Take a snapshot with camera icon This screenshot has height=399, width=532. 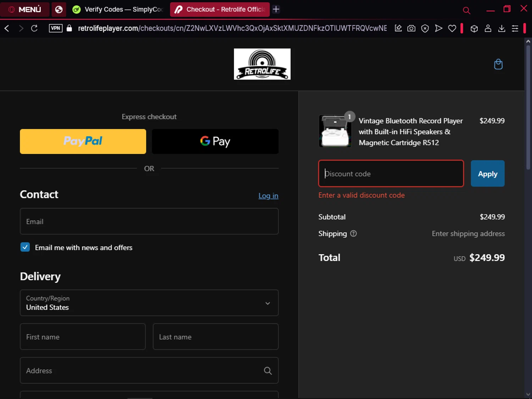[411, 28]
